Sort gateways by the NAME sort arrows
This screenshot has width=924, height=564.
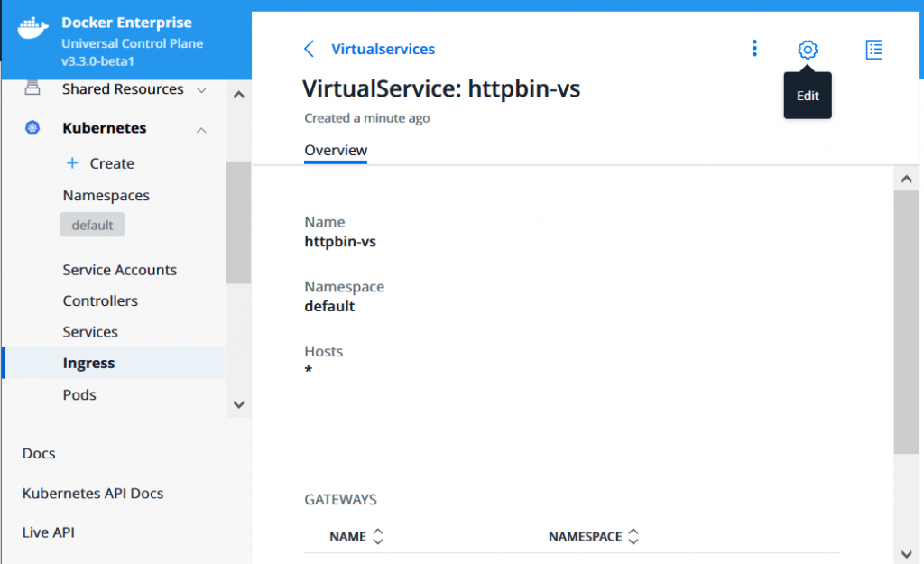pyautogui.click(x=378, y=536)
